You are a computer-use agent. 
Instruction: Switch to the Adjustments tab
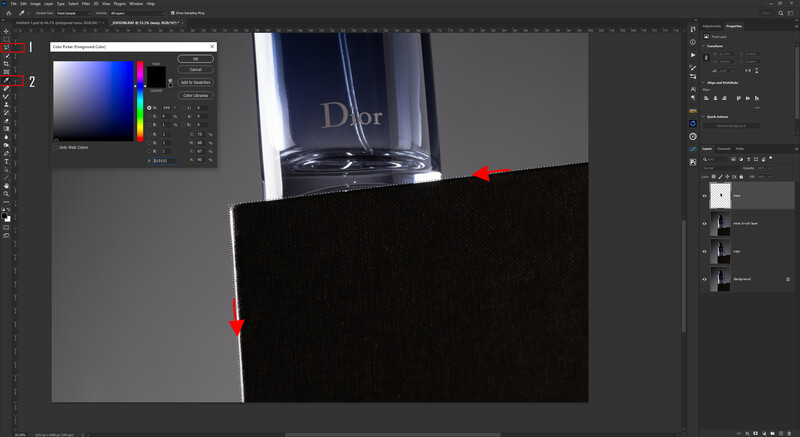point(712,26)
